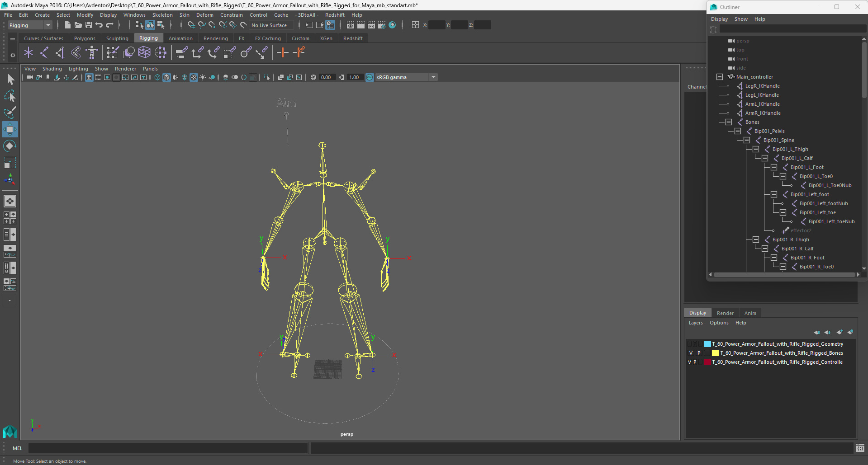Pick the Rotate tool in the toolbox

coord(10,146)
